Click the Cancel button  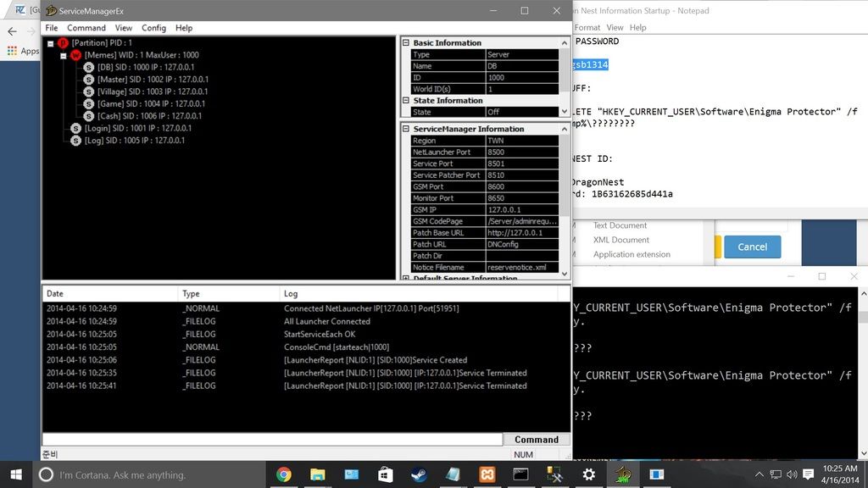752,247
